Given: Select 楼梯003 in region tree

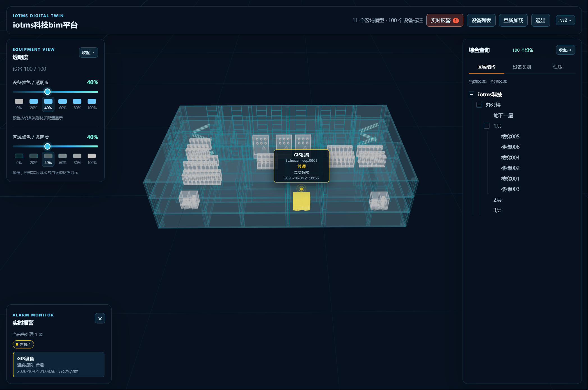Looking at the screenshot, I should (x=510, y=189).
